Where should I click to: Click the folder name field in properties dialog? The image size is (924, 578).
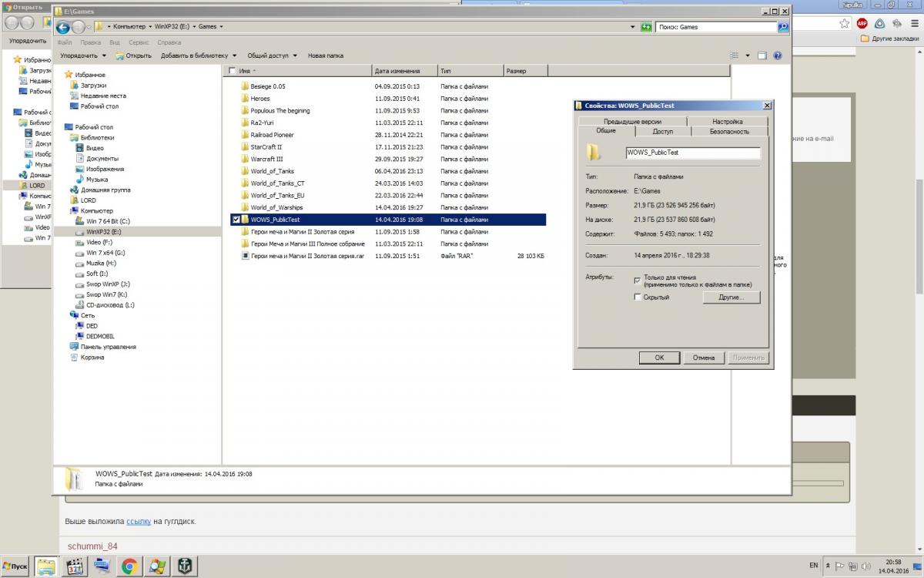pos(693,153)
